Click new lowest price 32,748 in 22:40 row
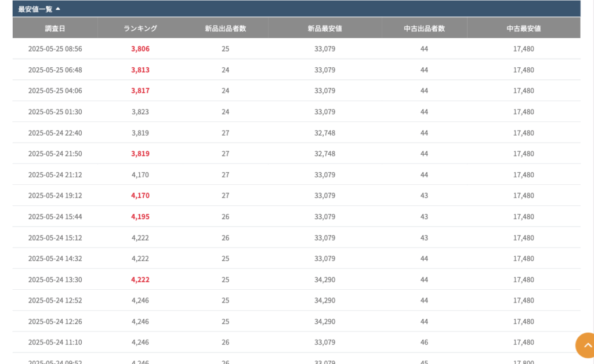Viewport: 594px width, 364px height. point(325,133)
